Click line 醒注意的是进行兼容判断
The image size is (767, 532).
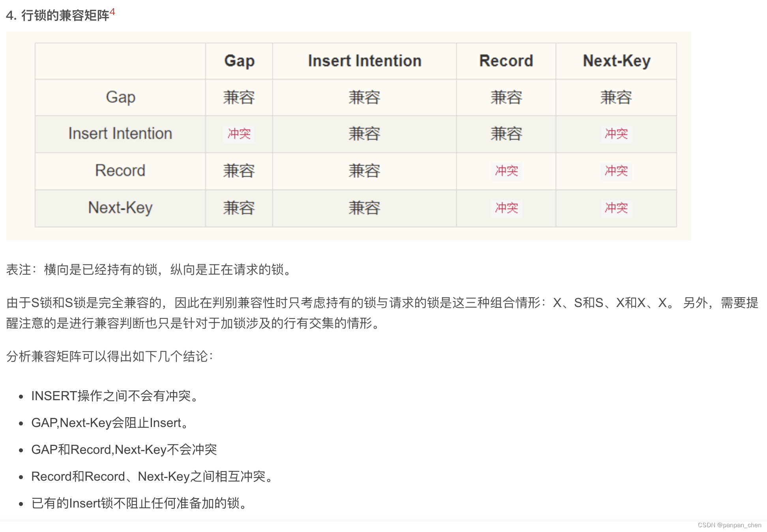coord(194,323)
